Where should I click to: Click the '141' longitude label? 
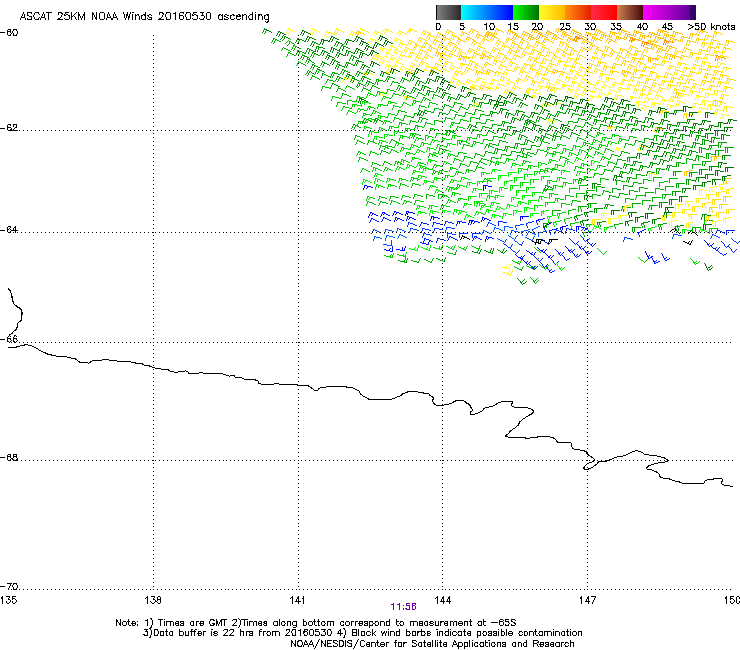[x=298, y=600]
